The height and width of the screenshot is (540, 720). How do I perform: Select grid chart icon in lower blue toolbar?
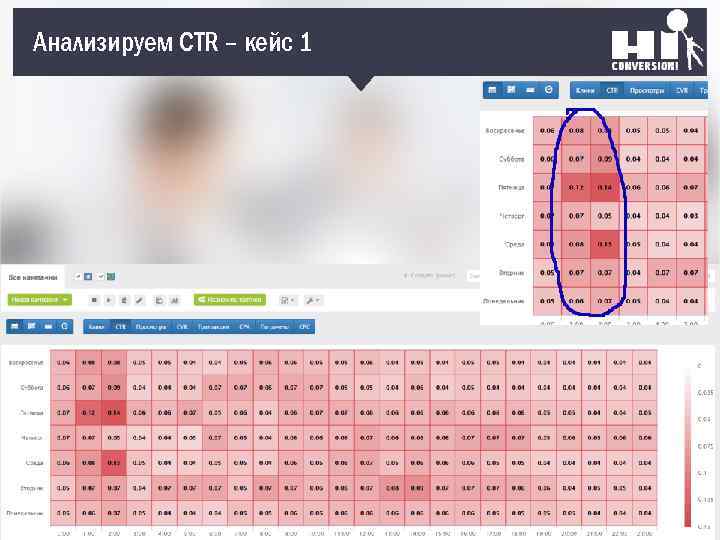(31, 326)
